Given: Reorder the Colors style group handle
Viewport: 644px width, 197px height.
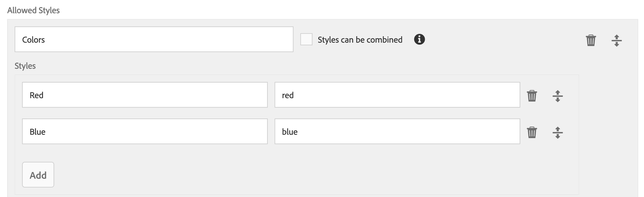Looking at the screenshot, I should click(617, 40).
